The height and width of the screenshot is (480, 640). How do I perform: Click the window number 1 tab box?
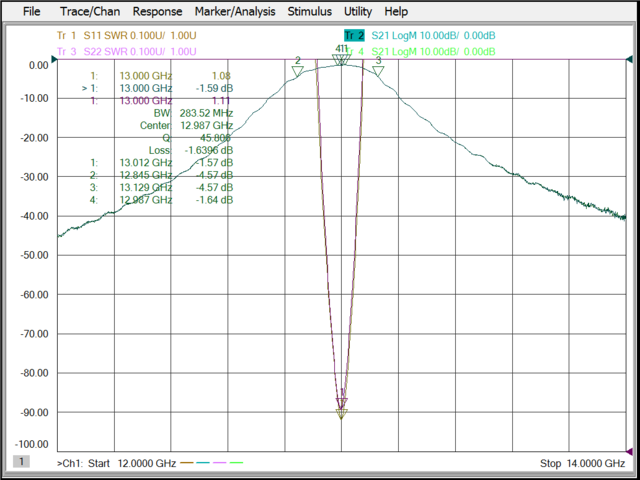point(22,462)
